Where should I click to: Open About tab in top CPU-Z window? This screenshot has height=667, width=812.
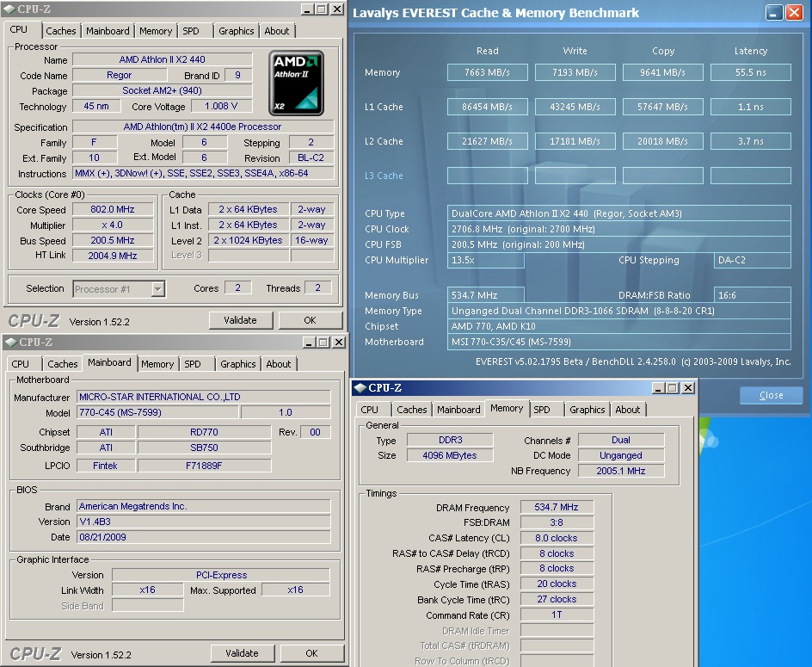click(276, 31)
